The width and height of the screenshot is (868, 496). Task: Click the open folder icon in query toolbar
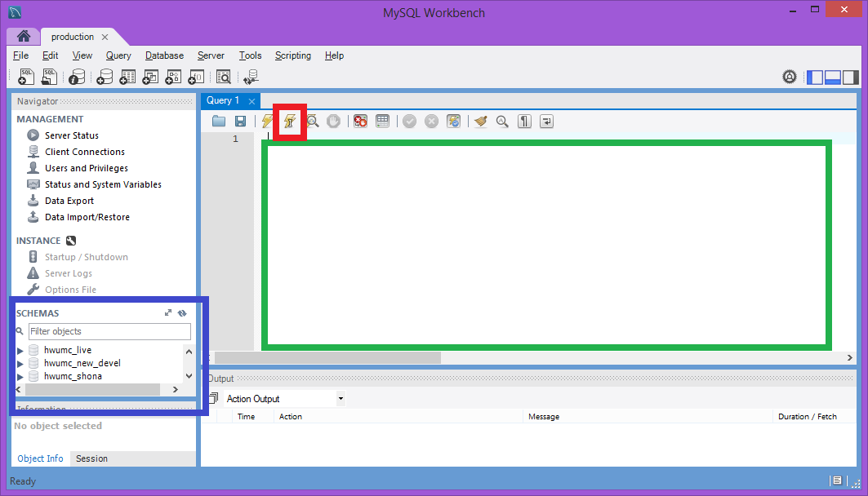tap(219, 121)
